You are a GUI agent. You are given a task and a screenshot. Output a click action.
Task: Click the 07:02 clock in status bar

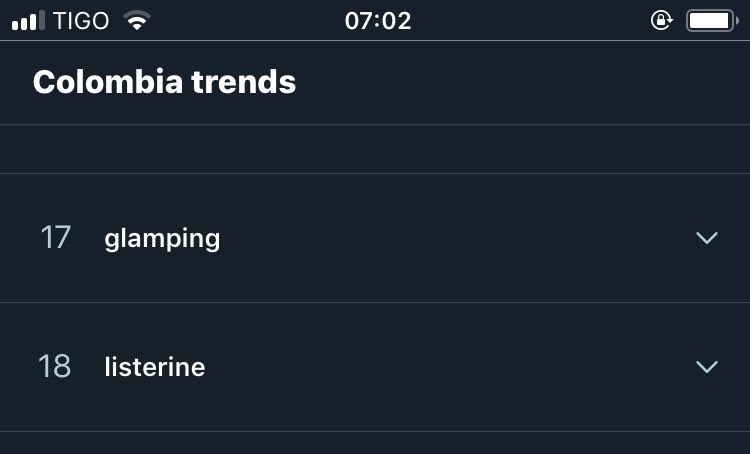click(378, 21)
